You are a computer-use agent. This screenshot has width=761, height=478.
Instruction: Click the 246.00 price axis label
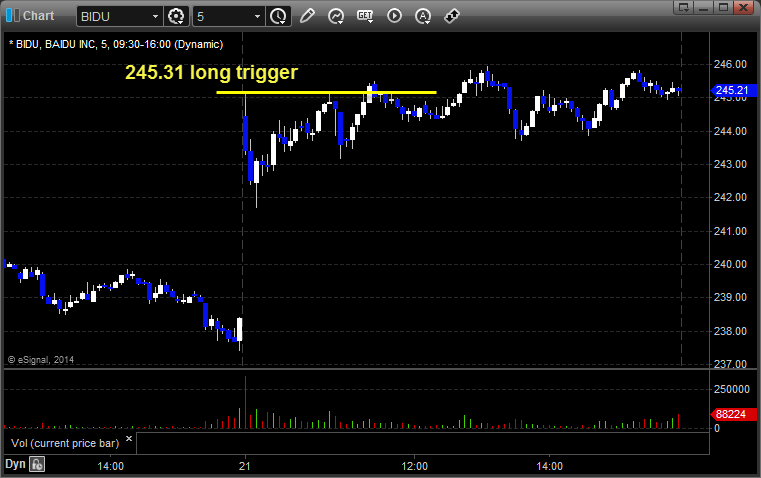coord(730,64)
